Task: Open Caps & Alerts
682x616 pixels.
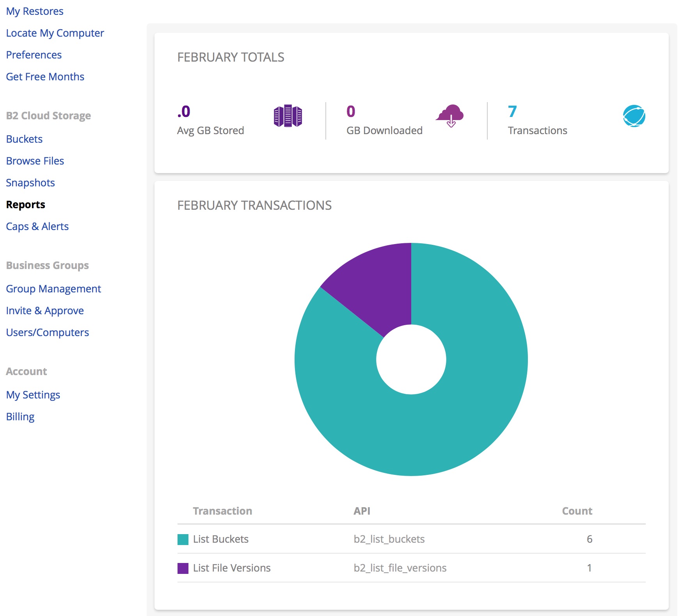Action: click(37, 227)
